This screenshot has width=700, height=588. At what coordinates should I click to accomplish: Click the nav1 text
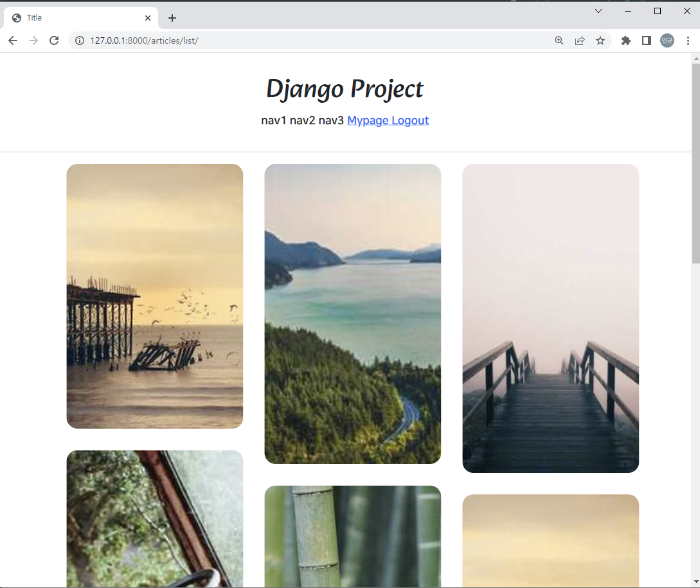[x=274, y=121]
